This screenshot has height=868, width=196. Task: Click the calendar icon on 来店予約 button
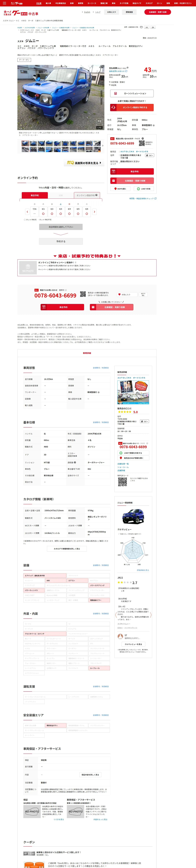pyautogui.click(x=114, y=172)
